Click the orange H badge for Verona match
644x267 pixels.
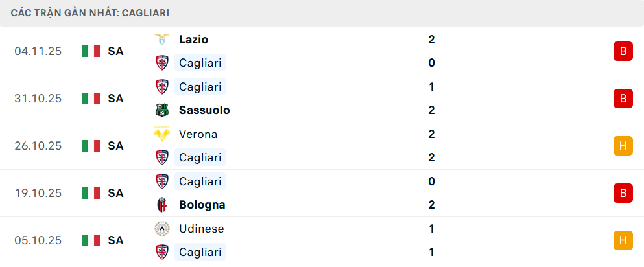(x=623, y=146)
